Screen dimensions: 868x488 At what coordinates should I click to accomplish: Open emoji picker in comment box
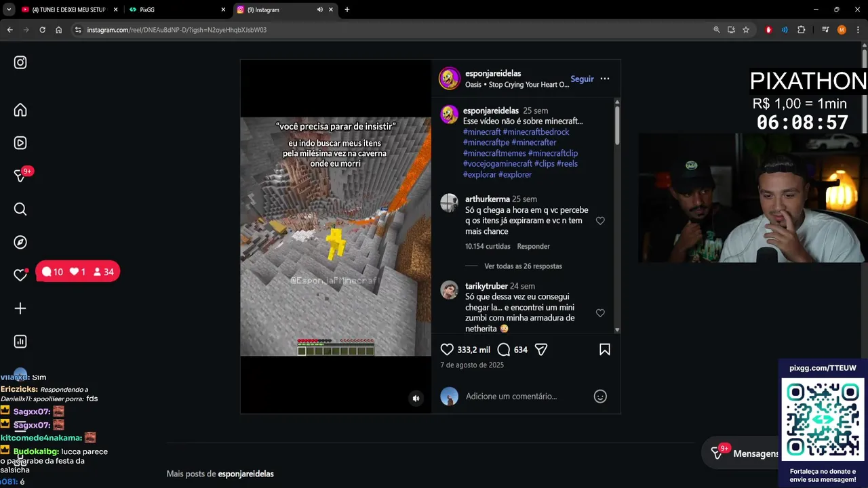pos(600,396)
